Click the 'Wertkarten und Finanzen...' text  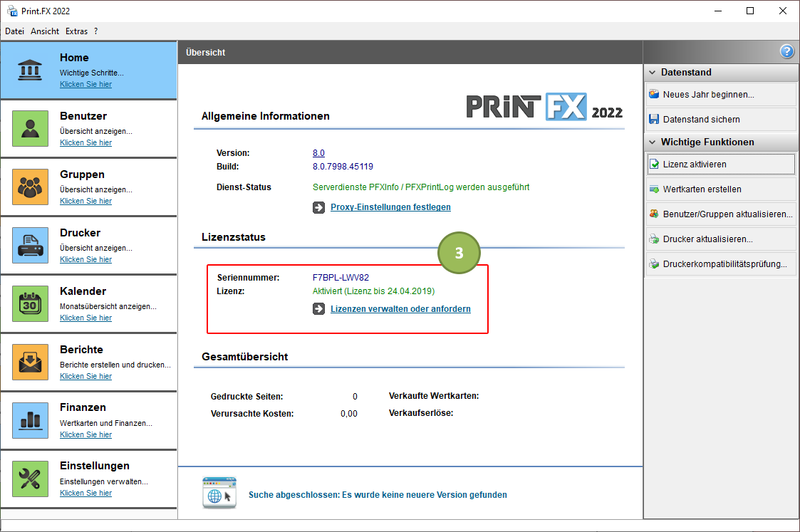pos(106,423)
